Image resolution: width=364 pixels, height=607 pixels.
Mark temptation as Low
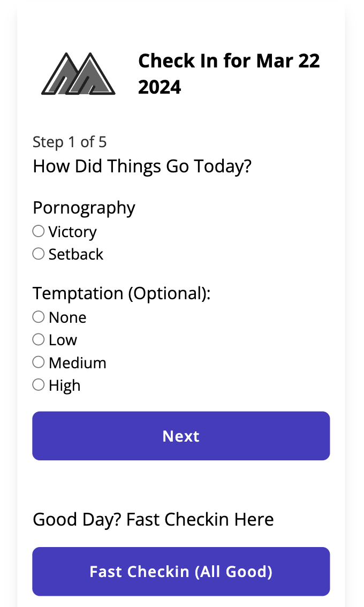point(39,339)
